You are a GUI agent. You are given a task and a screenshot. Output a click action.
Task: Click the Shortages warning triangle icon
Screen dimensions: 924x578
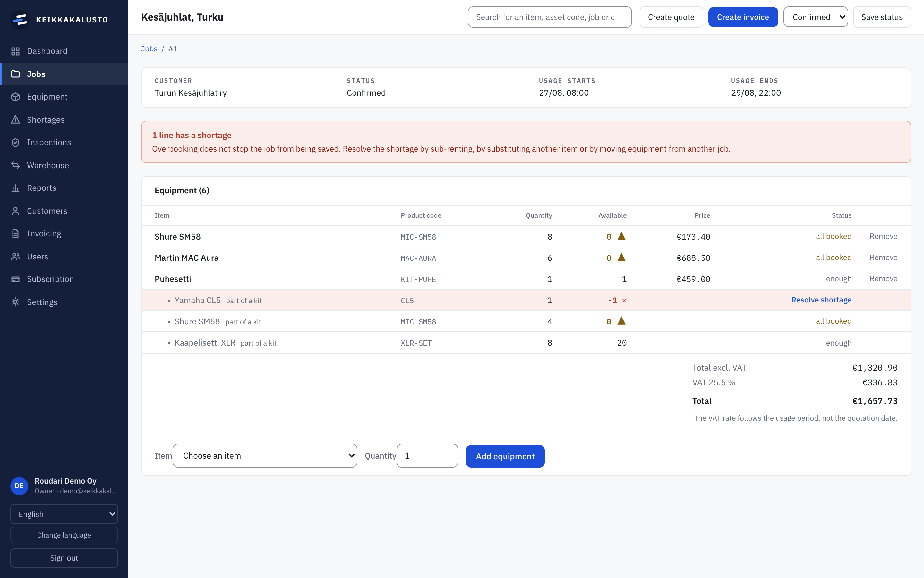[15, 120]
